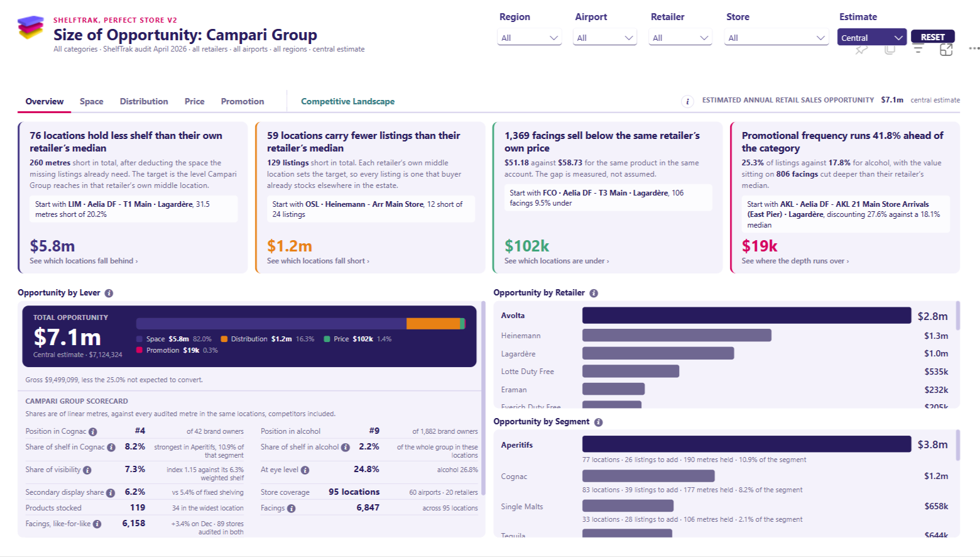Screen dimensions: 980x557
Task: Click the $3.8m Aperitifs value label
Action: [x=933, y=444]
